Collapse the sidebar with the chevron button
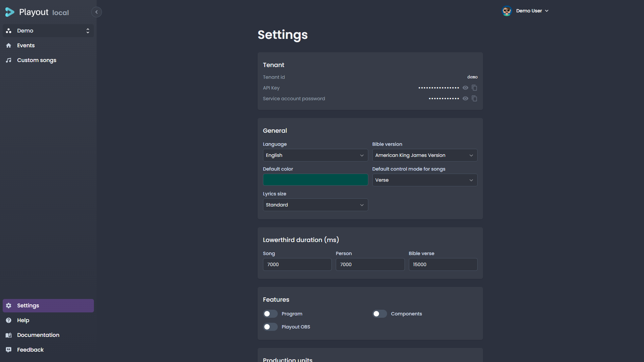 (x=97, y=12)
